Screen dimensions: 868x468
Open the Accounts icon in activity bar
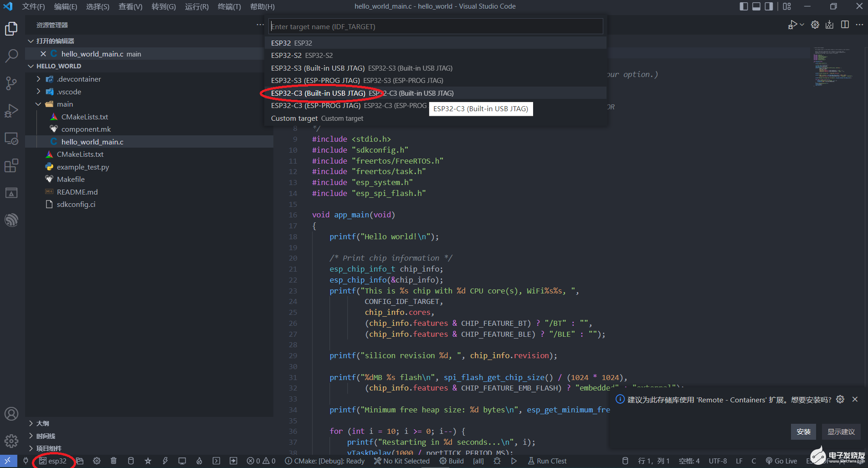(11, 414)
